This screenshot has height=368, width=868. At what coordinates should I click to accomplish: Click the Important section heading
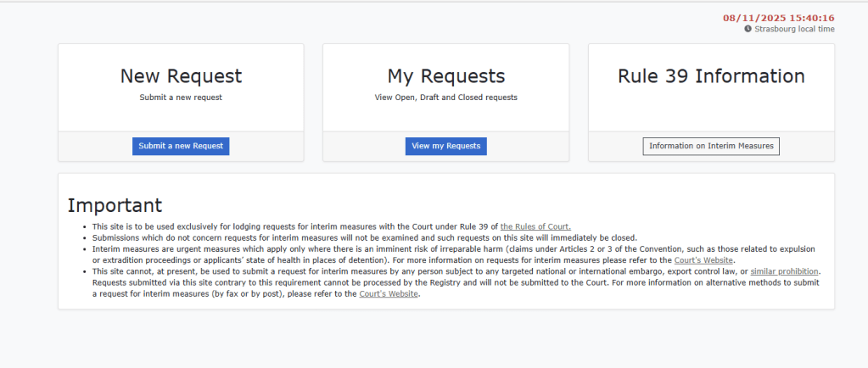pyautogui.click(x=115, y=205)
